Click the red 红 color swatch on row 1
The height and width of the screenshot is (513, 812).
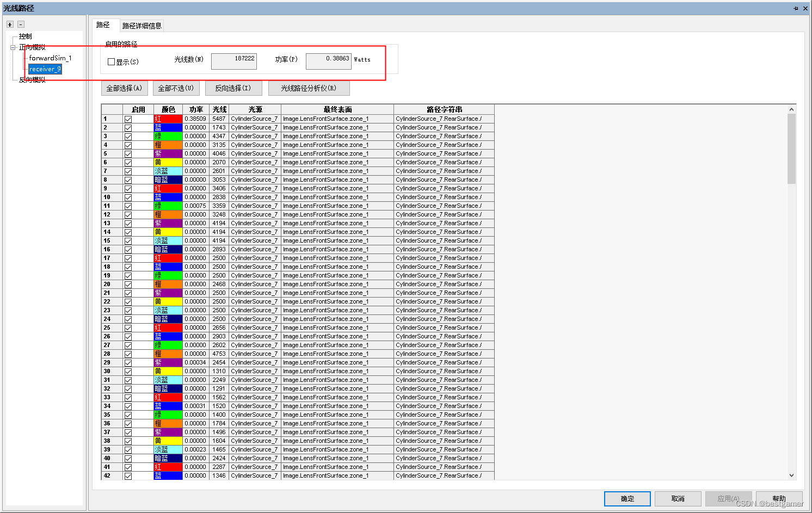[x=168, y=118]
